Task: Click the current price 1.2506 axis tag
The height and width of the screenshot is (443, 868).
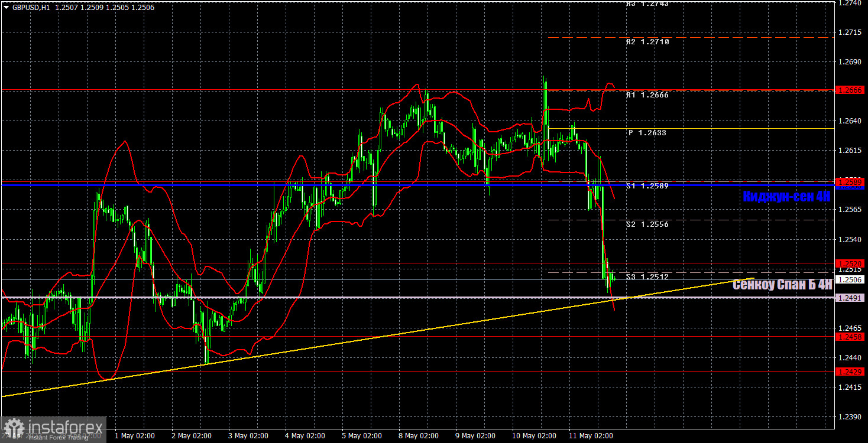Action: pos(850,279)
